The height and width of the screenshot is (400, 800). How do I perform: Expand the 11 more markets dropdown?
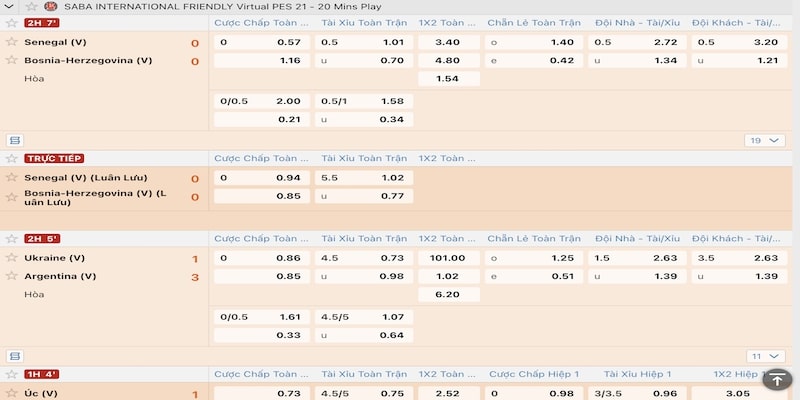click(x=764, y=356)
